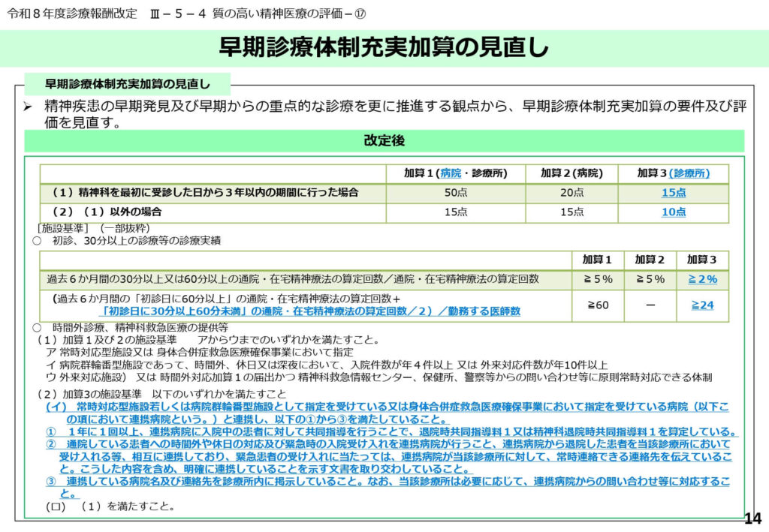Viewport: 769px width, 532px height.
Task: Click the blue item ② 通院している患者への時間外
Action: point(391,456)
